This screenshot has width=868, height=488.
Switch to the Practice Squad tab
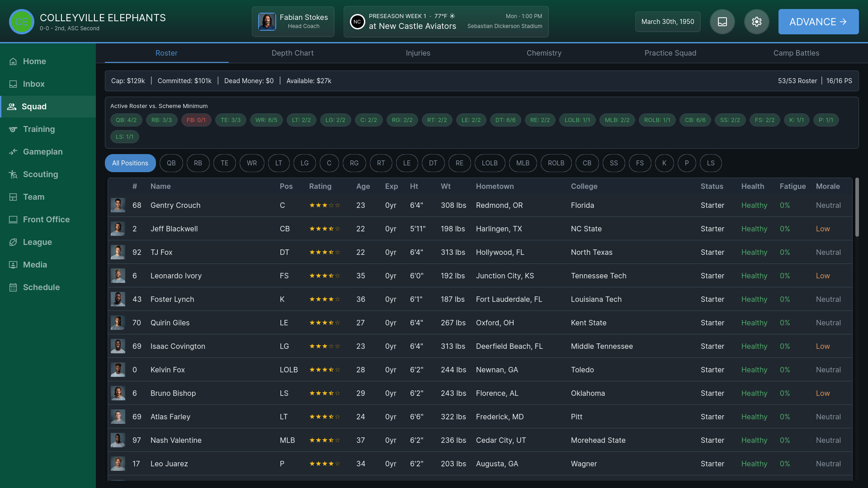click(670, 53)
